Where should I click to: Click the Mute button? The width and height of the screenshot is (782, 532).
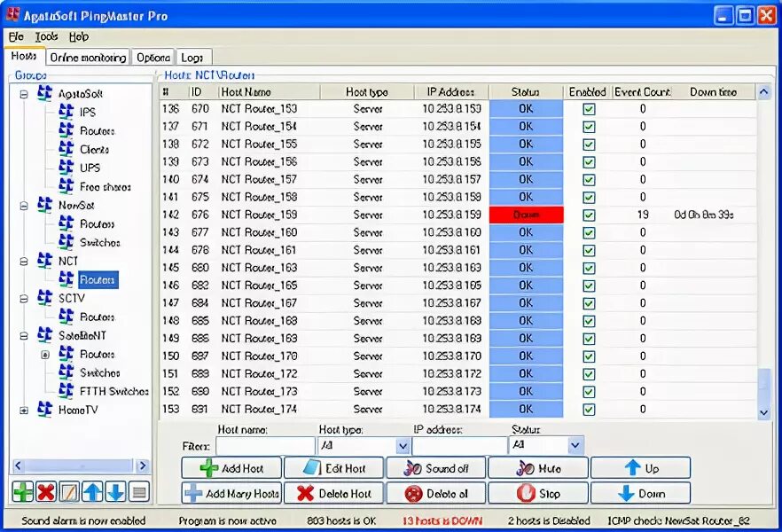pos(538,468)
